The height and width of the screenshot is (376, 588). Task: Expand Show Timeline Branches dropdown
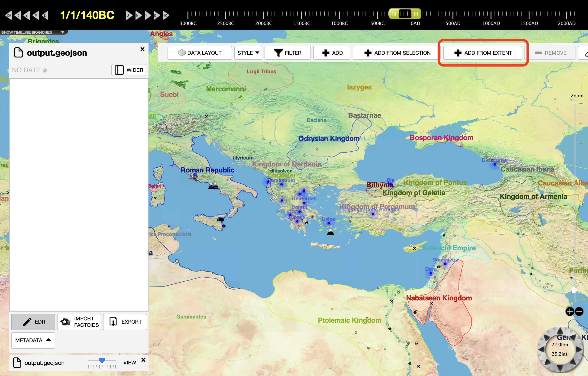63,32
